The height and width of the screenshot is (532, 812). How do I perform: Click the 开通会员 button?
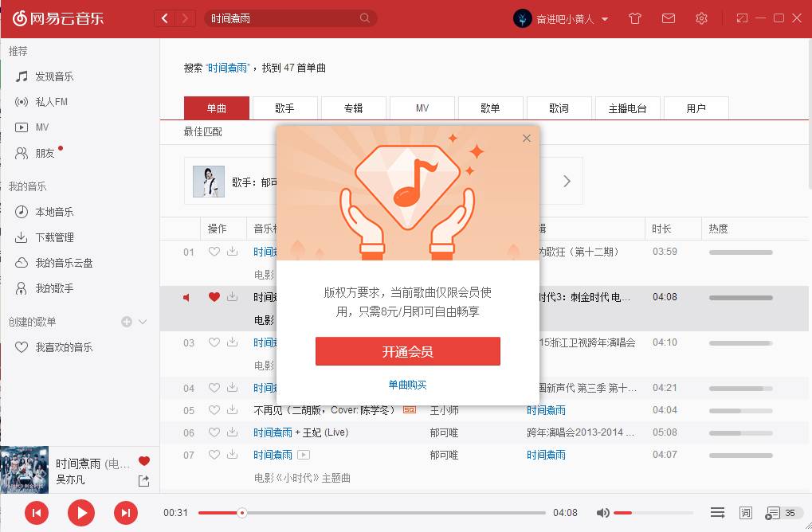click(x=408, y=351)
